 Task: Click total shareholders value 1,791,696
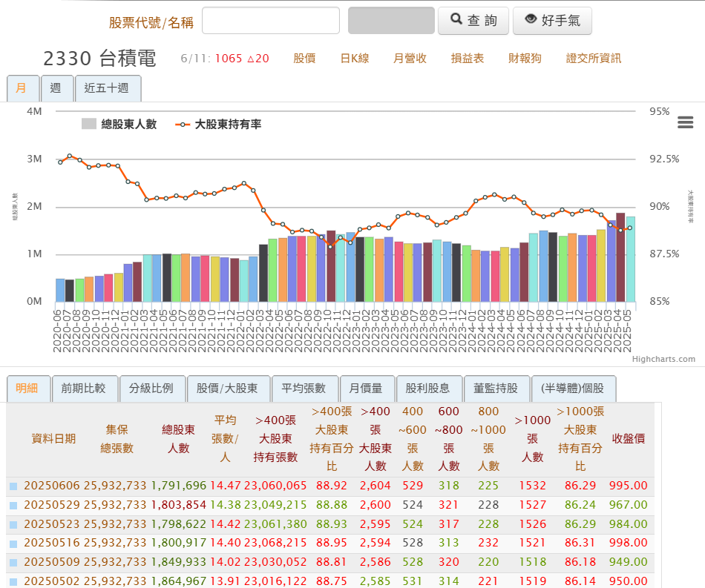(x=179, y=486)
